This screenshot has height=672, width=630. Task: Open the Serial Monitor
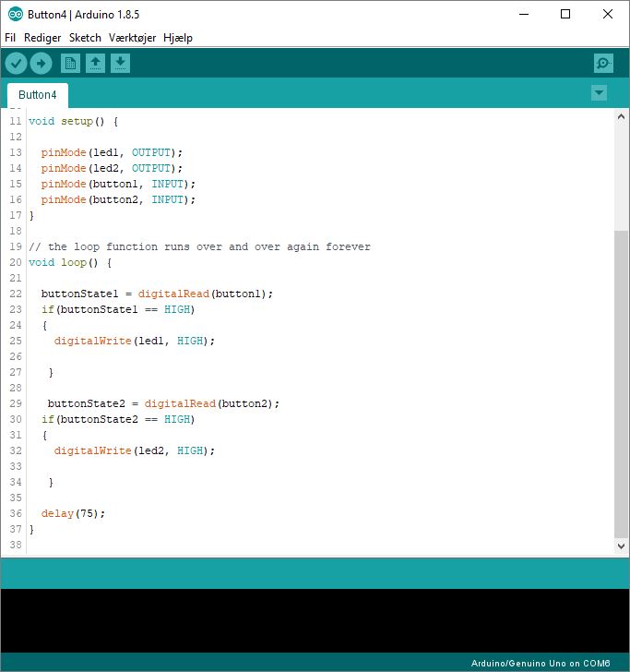(x=603, y=64)
